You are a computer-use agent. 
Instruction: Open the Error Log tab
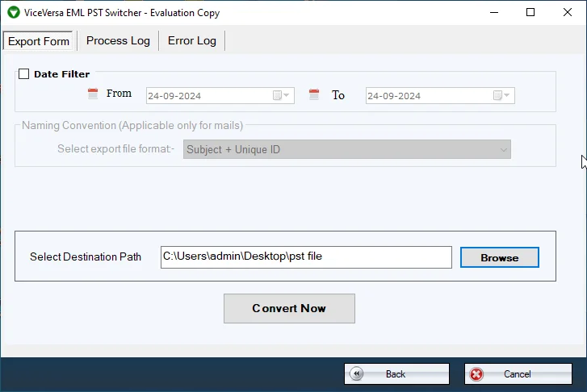point(191,40)
